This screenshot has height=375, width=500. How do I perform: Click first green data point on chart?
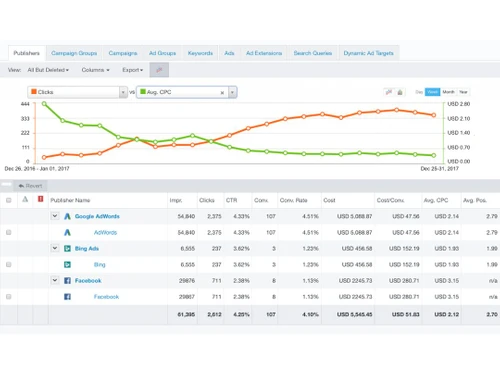[x=44, y=104]
